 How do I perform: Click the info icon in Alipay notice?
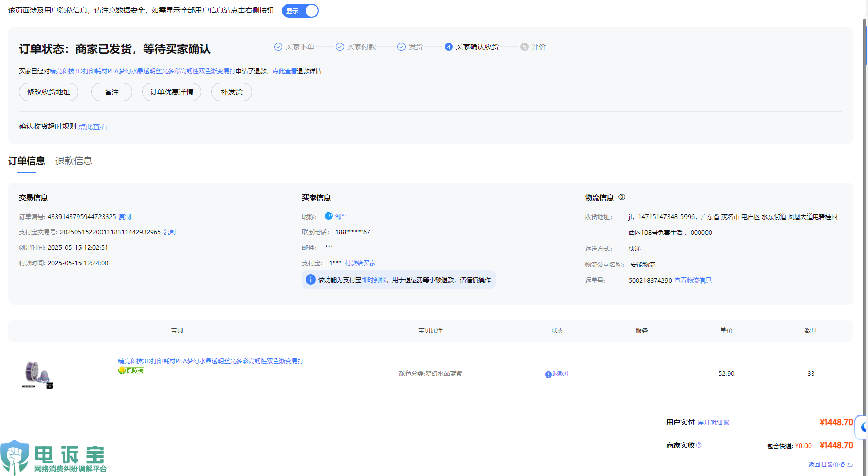(x=310, y=280)
